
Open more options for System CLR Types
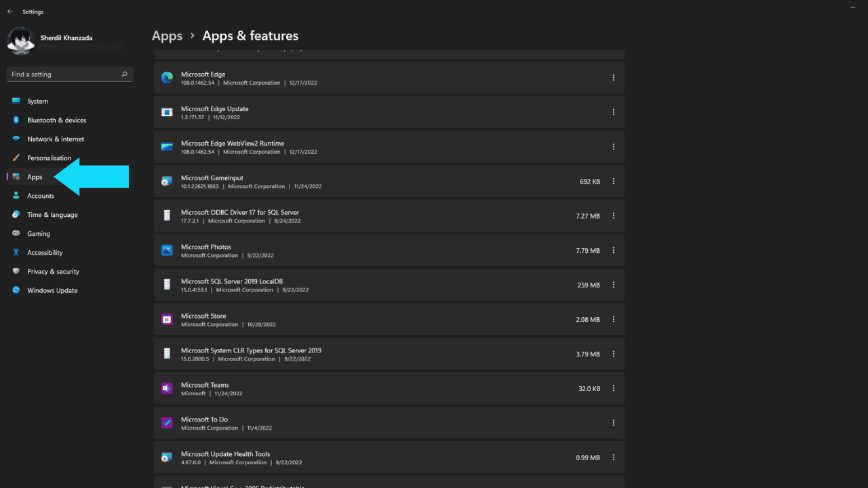pos(613,354)
